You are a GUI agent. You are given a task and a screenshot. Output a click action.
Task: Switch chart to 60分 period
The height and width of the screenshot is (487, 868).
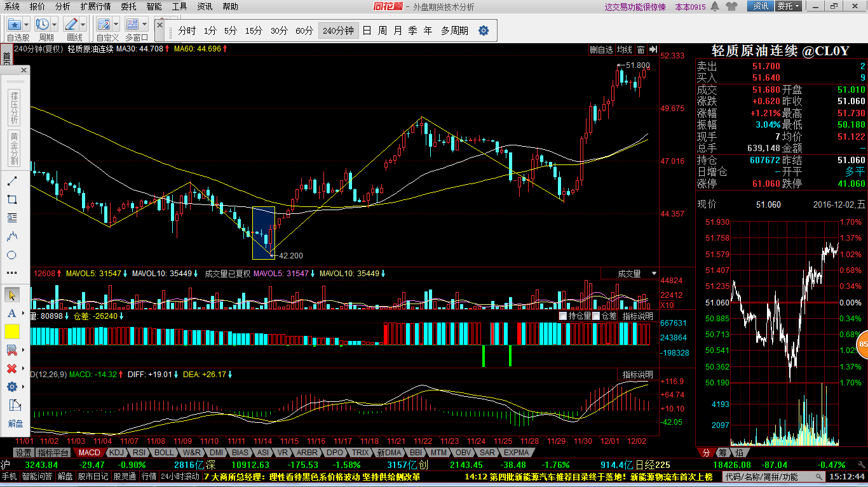point(304,30)
